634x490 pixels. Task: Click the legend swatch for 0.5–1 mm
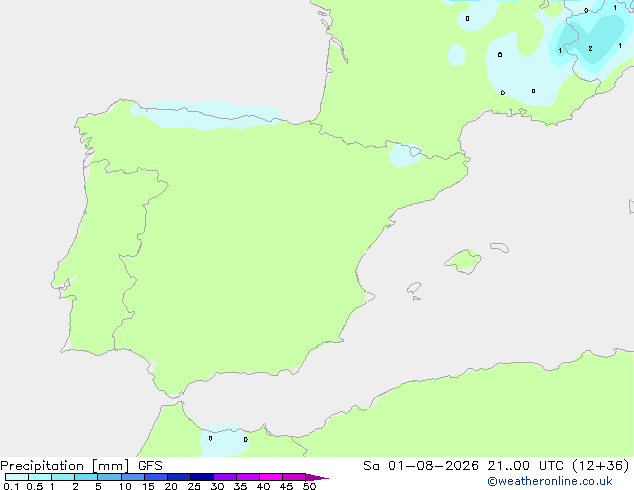[40, 477]
